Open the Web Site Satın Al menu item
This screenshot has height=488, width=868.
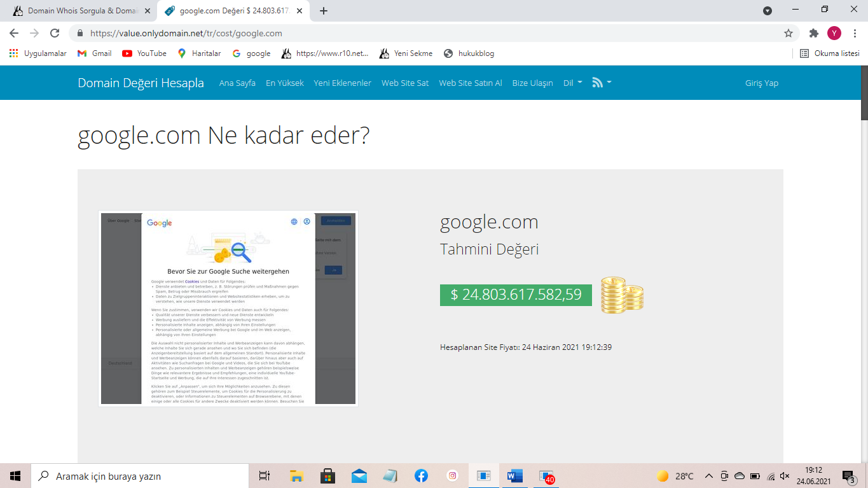click(x=471, y=83)
